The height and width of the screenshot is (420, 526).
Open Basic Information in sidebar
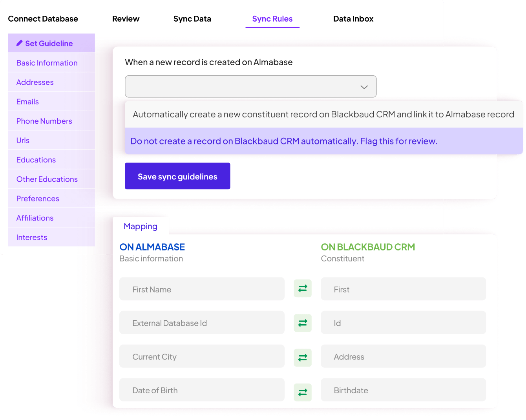51,63
